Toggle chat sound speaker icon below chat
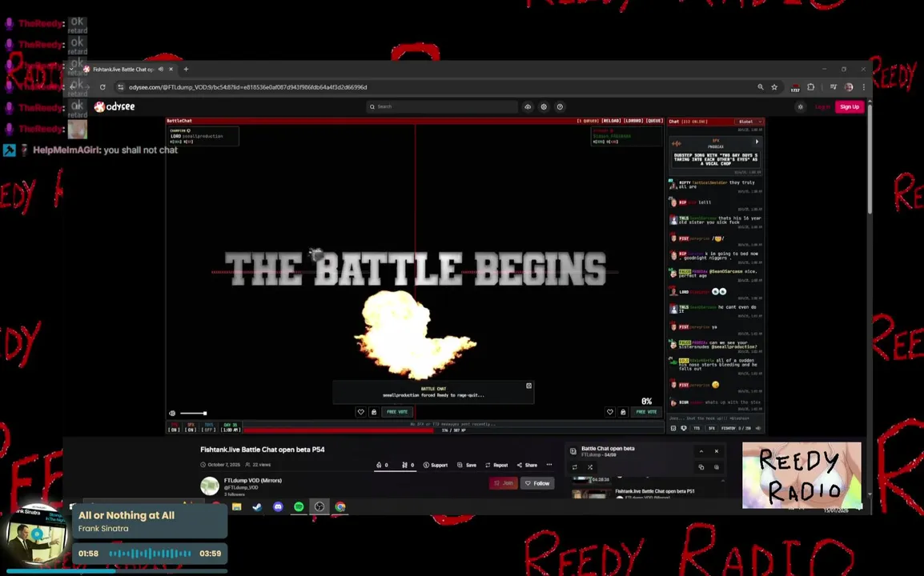 758,428
